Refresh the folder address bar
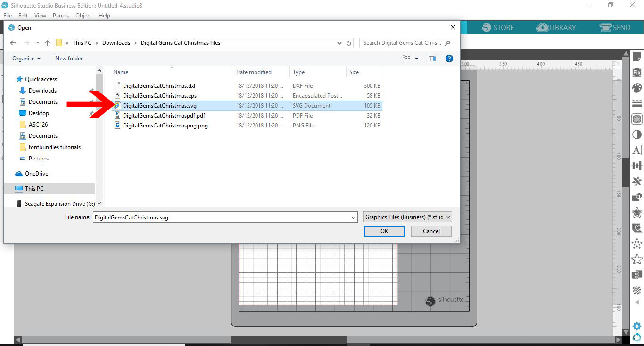644x346 pixels. 349,43
